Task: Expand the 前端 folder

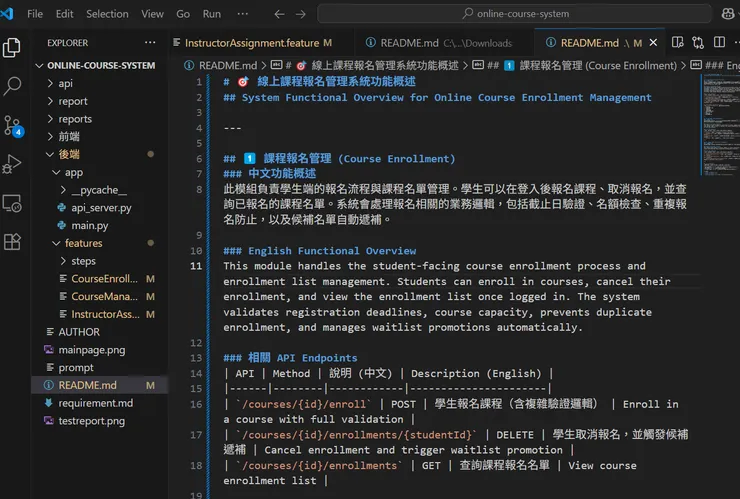Action: 69,136
